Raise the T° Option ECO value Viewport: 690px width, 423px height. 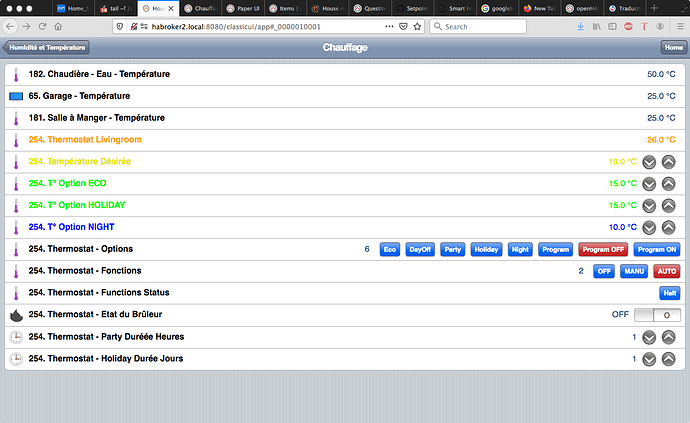pos(668,184)
